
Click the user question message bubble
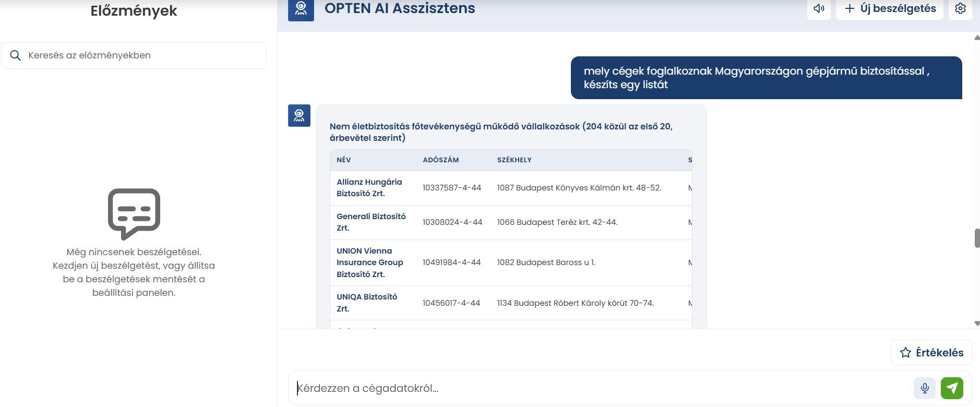click(x=766, y=78)
